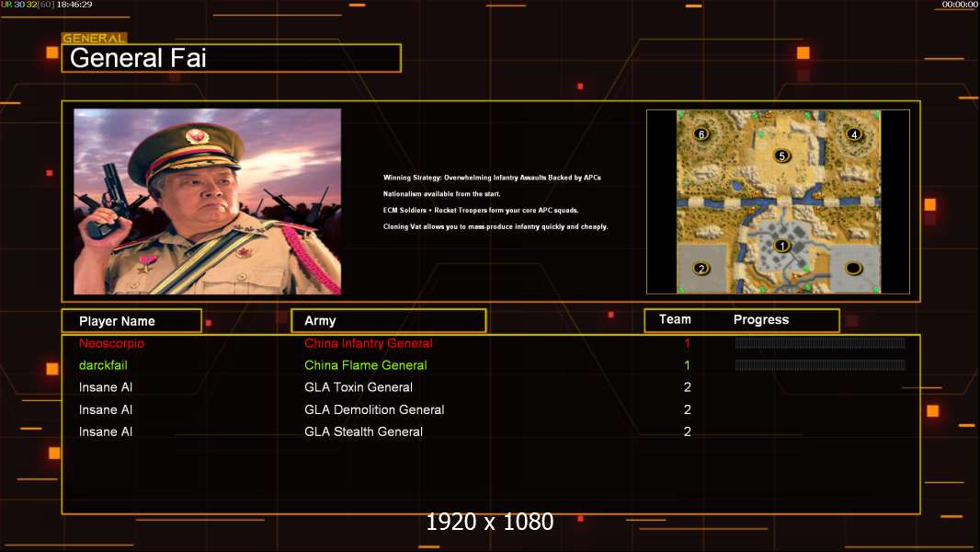980x552 pixels.
Task: Click the General Fai name field
Action: tap(232, 58)
